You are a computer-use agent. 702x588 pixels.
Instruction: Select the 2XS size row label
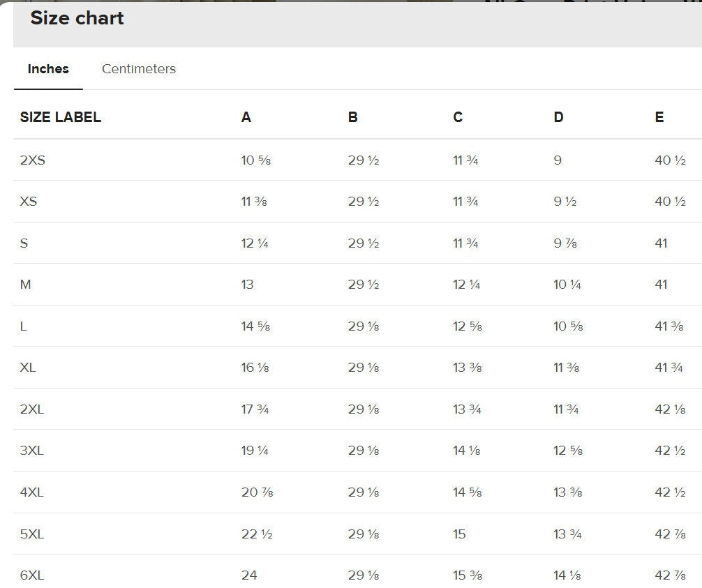[32, 160]
